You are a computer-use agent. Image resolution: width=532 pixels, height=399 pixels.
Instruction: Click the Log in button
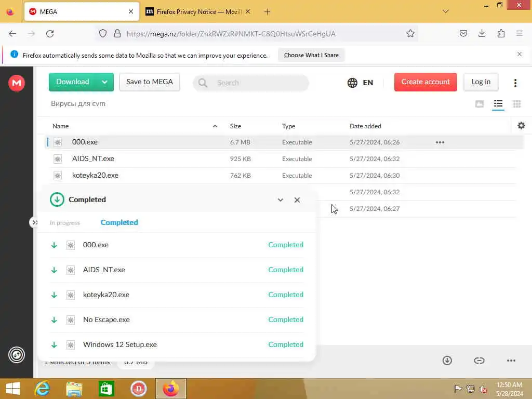pyautogui.click(x=481, y=82)
